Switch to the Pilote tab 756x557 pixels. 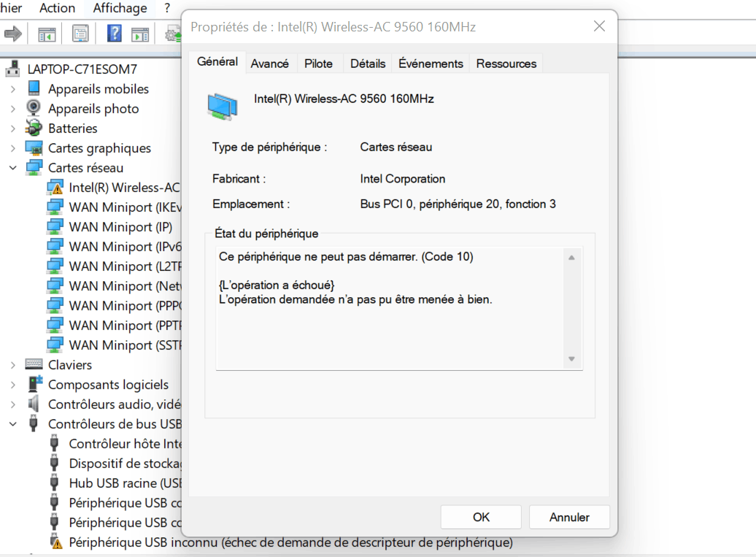point(318,64)
